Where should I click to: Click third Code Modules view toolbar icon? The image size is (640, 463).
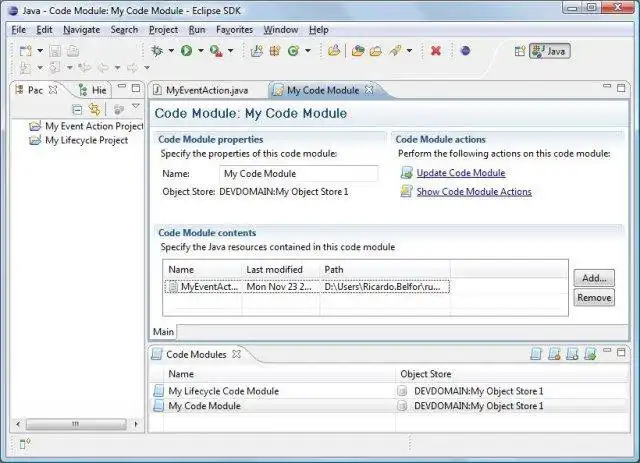coord(572,354)
